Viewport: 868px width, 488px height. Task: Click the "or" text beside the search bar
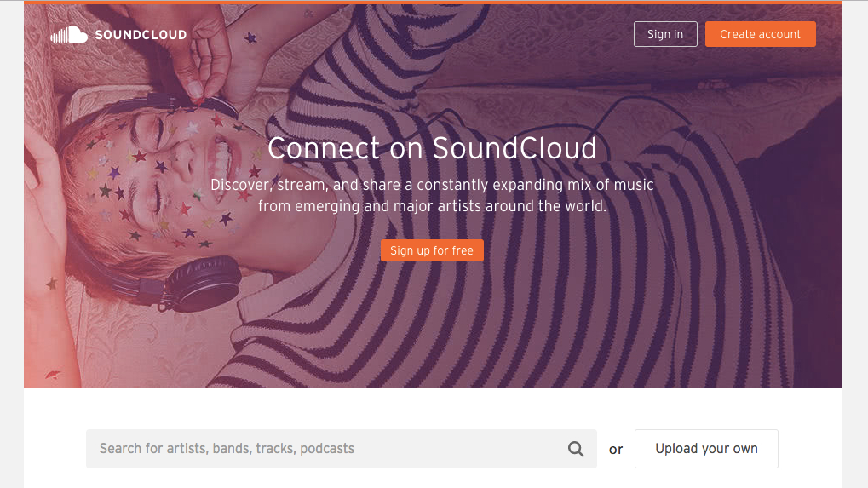click(x=616, y=450)
